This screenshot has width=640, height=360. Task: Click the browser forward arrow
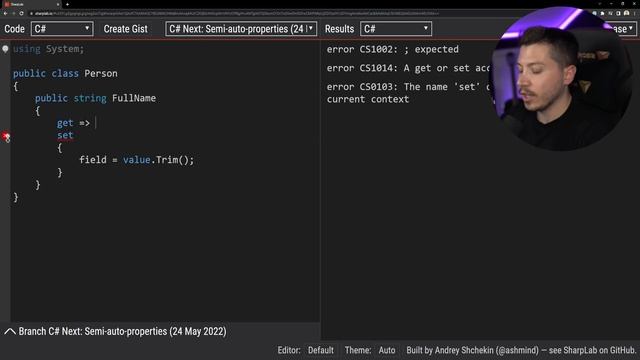(x=13, y=13)
